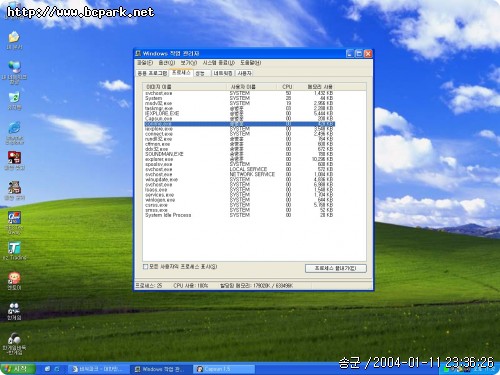Open Options menu in Task Manager
The height and width of the screenshot is (375, 500).
pyautogui.click(x=166, y=63)
